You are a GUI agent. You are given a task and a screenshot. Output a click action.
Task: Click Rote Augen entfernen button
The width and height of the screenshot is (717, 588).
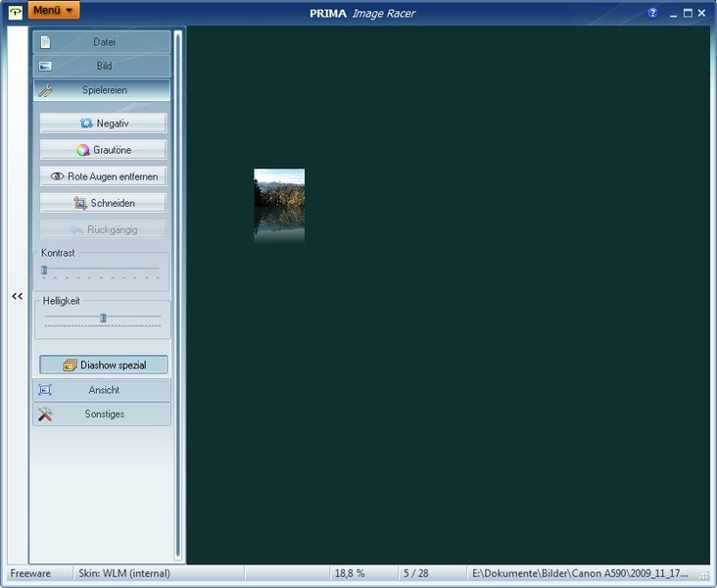click(104, 176)
